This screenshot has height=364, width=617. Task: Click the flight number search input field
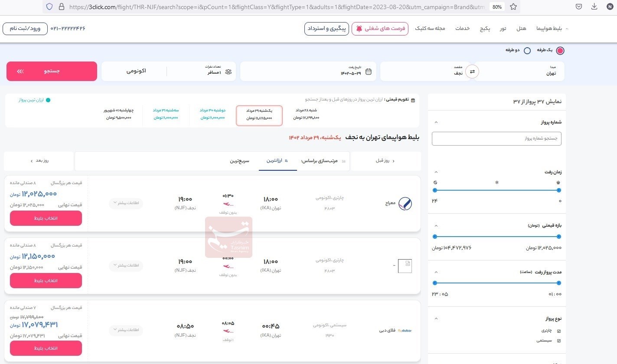tap(496, 139)
